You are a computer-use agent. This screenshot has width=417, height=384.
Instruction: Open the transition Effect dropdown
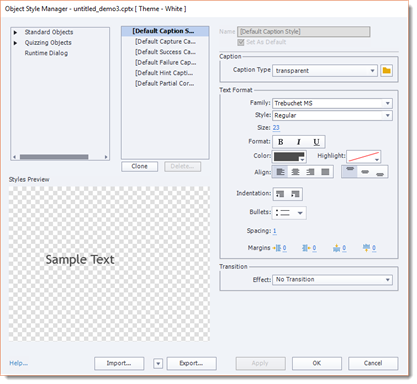tap(332, 280)
